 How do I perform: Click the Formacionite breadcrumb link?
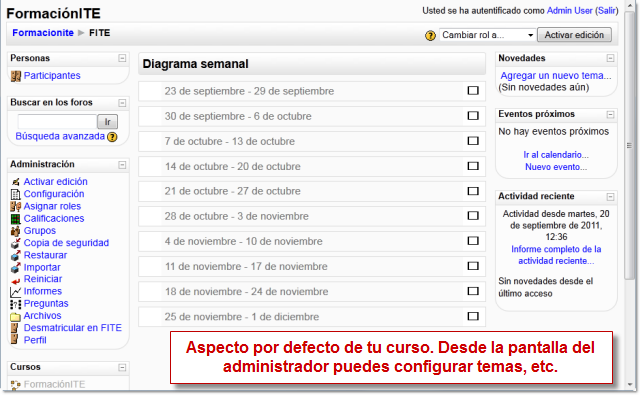pyautogui.click(x=43, y=33)
